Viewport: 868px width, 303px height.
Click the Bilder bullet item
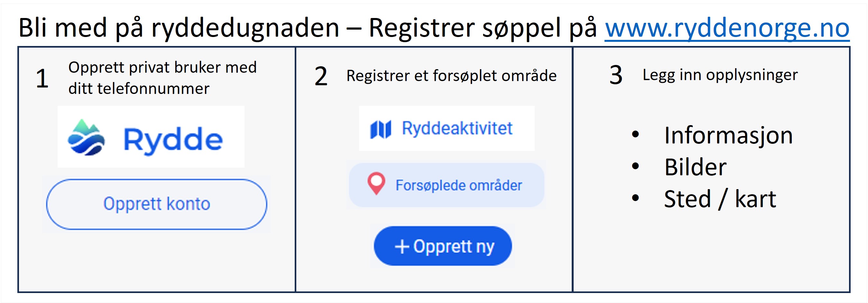point(695,167)
